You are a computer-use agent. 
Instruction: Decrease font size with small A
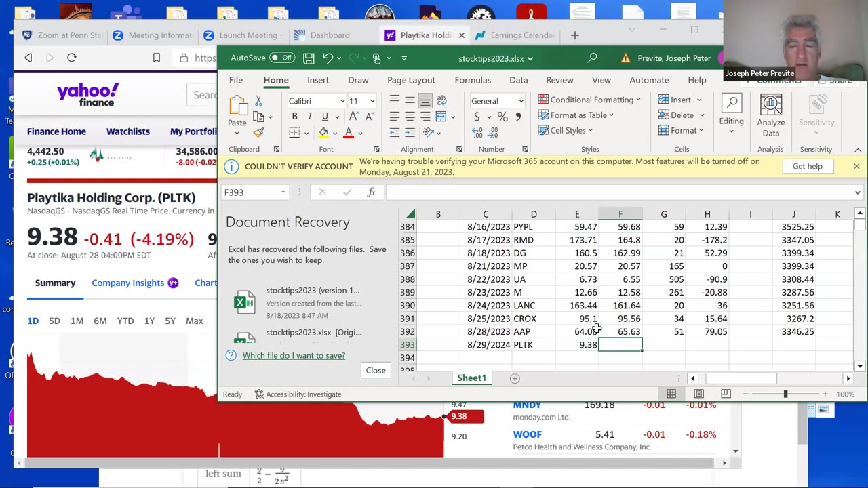[368, 117]
